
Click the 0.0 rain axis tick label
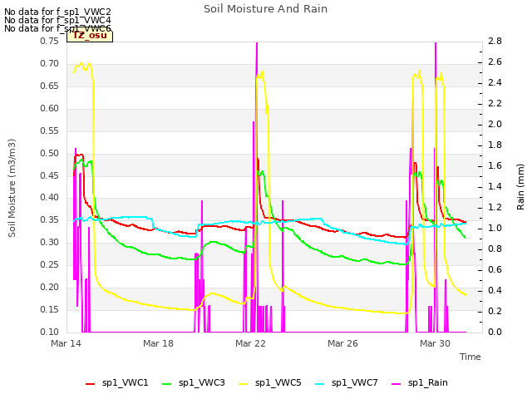click(495, 332)
